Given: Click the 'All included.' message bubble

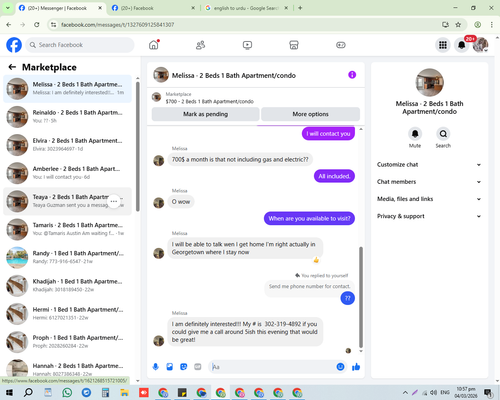Looking at the screenshot, I should [x=334, y=176].
